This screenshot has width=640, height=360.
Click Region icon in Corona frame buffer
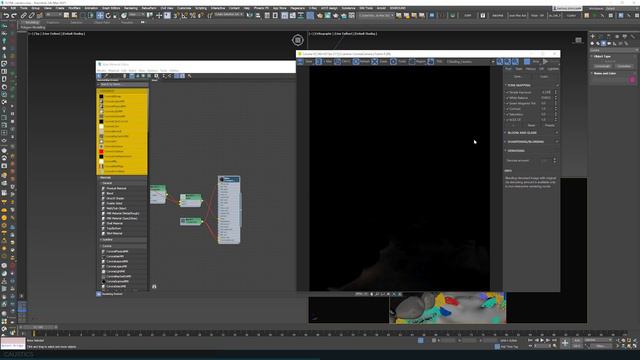(x=412, y=62)
